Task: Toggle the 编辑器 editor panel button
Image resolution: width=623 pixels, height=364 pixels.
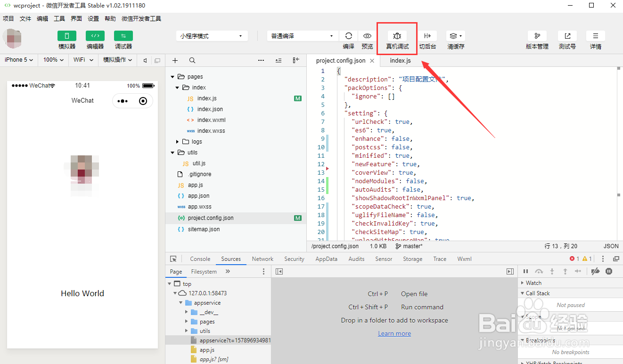Action: 95,36
